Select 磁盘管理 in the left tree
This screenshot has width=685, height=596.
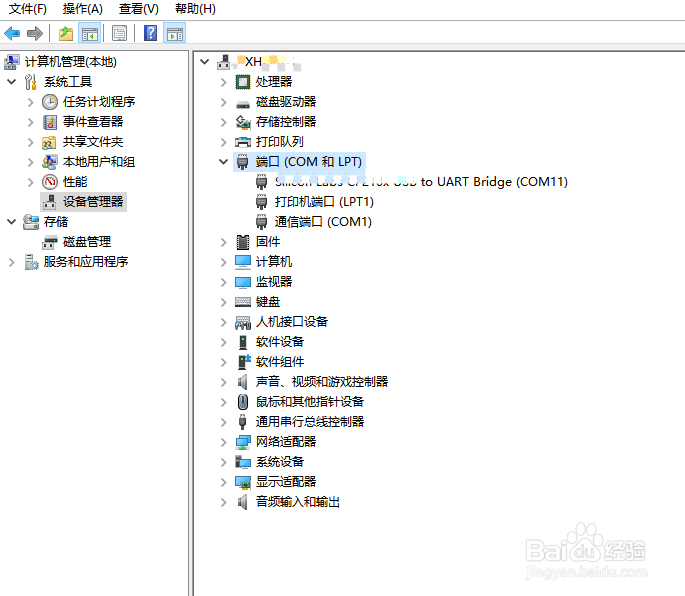(86, 242)
